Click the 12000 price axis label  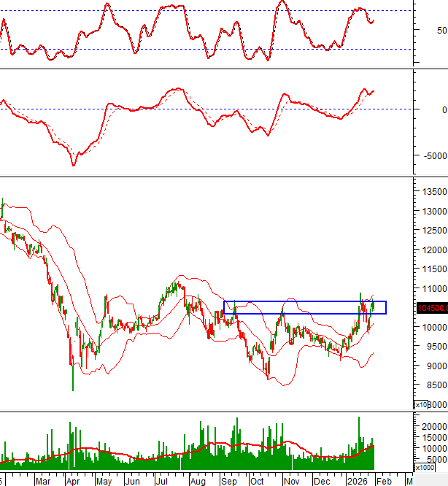pyautogui.click(x=432, y=250)
